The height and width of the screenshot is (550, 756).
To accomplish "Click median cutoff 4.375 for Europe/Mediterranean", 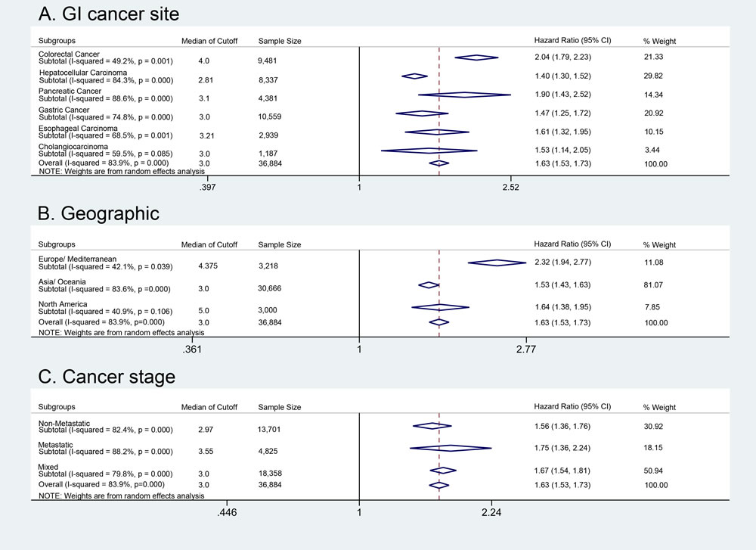I will [x=208, y=266].
